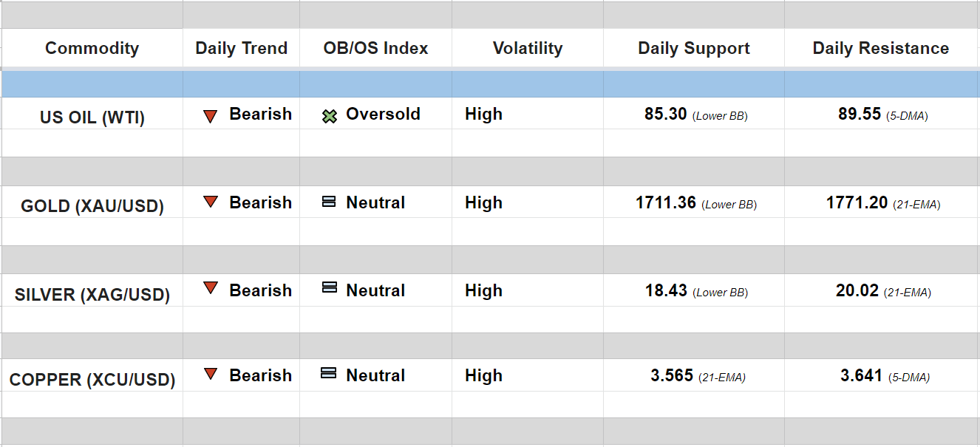The width and height of the screenshot is (980, 447).
Task: Click copper support value 3.565
Action: coord(672,376)
